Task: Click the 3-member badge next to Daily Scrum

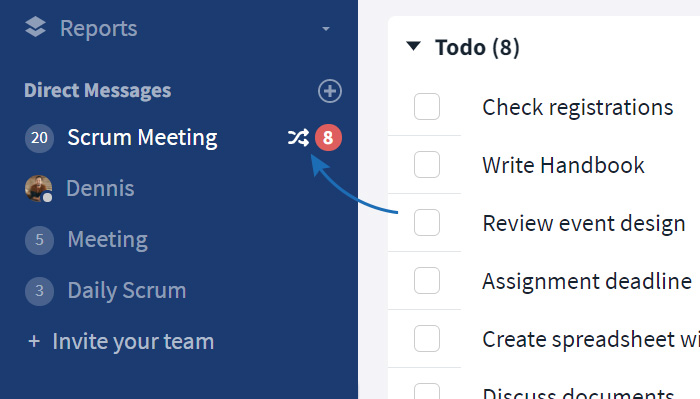Action: [x=39, y=291]
